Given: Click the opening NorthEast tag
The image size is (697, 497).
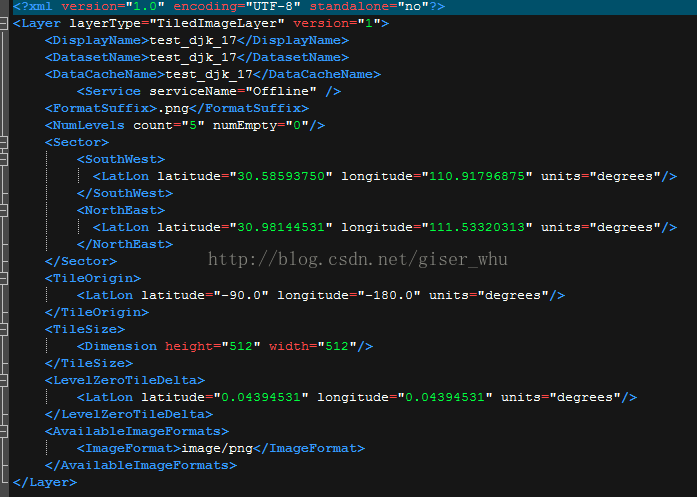Looking at the screenshot, I should point(121,211).
